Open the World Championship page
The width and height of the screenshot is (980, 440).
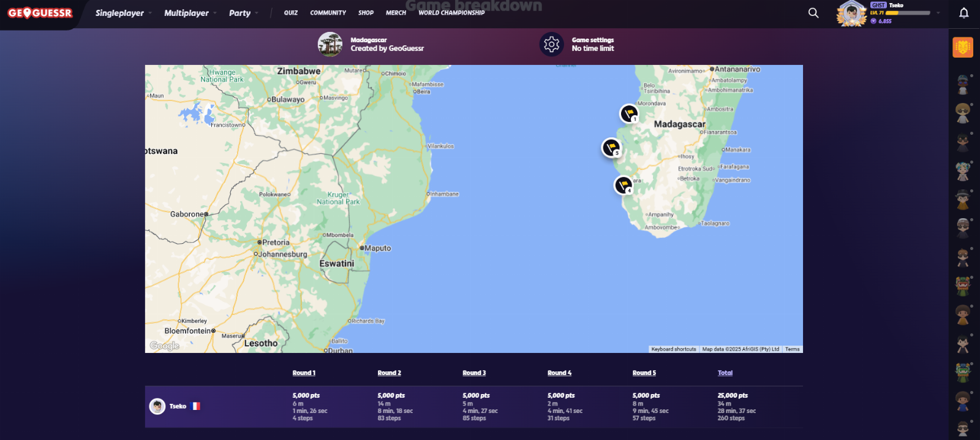pos(451,13)
